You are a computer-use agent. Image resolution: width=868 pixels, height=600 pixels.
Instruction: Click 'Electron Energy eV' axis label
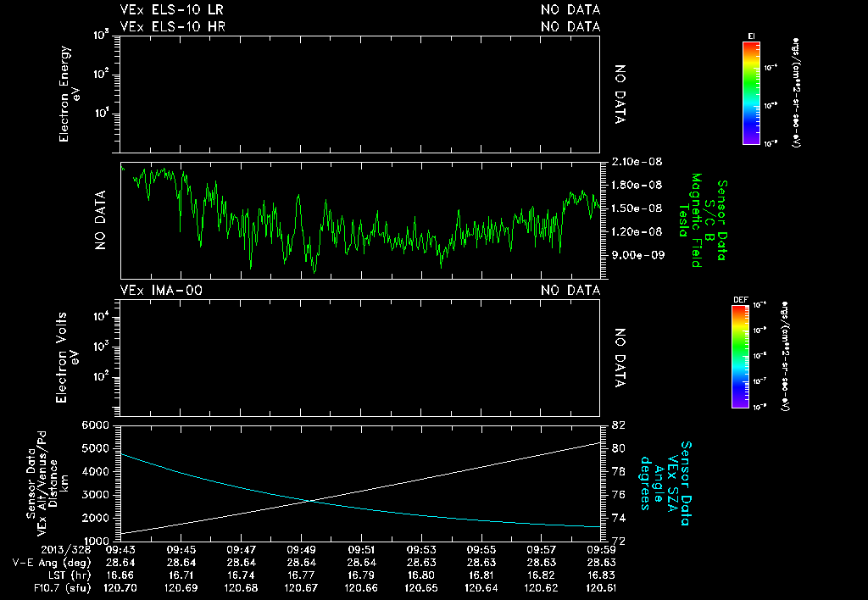70,93
